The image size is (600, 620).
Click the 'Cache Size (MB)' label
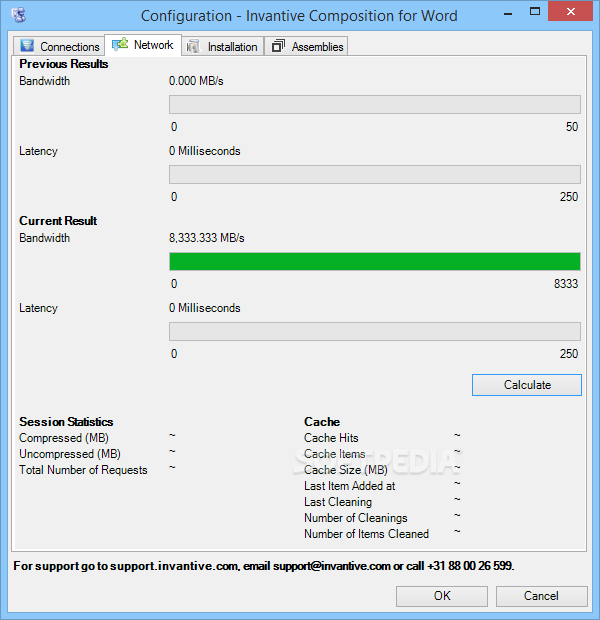point(346,470)
